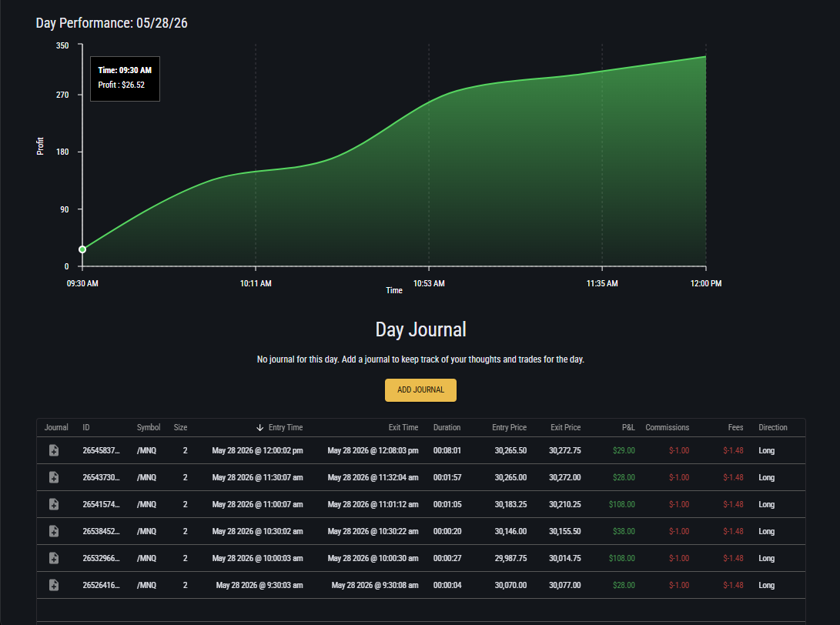Click exit price 30,210.25

point(564,504)
